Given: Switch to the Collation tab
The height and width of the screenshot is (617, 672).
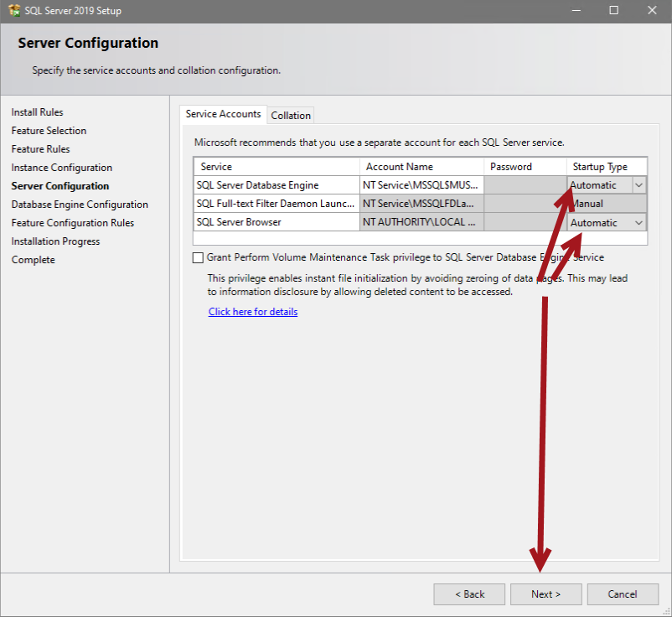Looking at the screenshot, I should pos(291,116).
